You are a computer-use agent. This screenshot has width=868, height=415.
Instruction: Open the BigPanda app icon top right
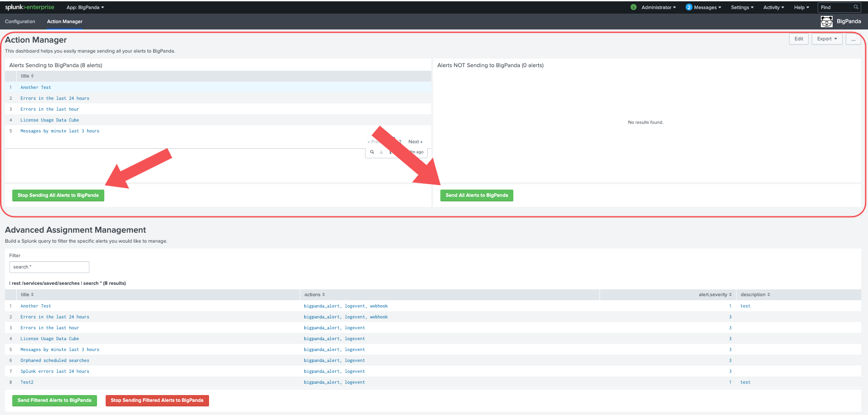(x=826, y=21)
